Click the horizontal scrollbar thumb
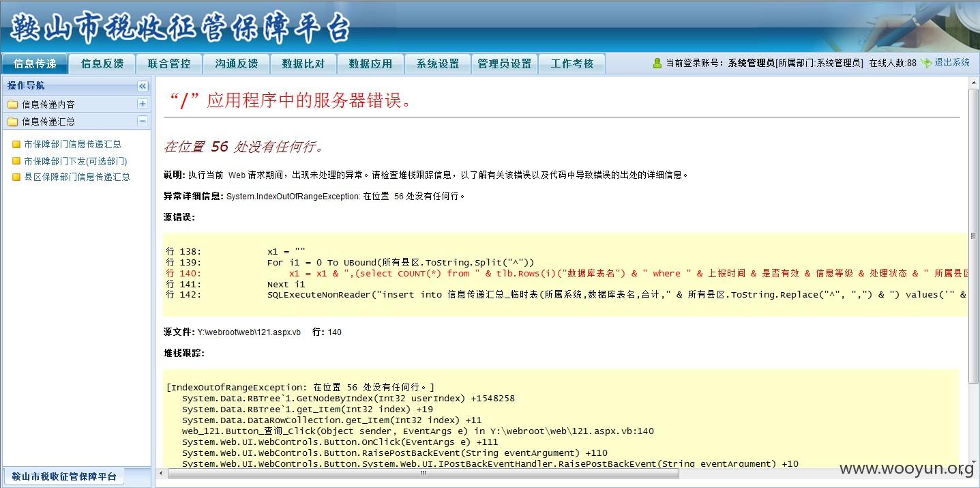The image size is (980, 488). click(x=422, y=472)
